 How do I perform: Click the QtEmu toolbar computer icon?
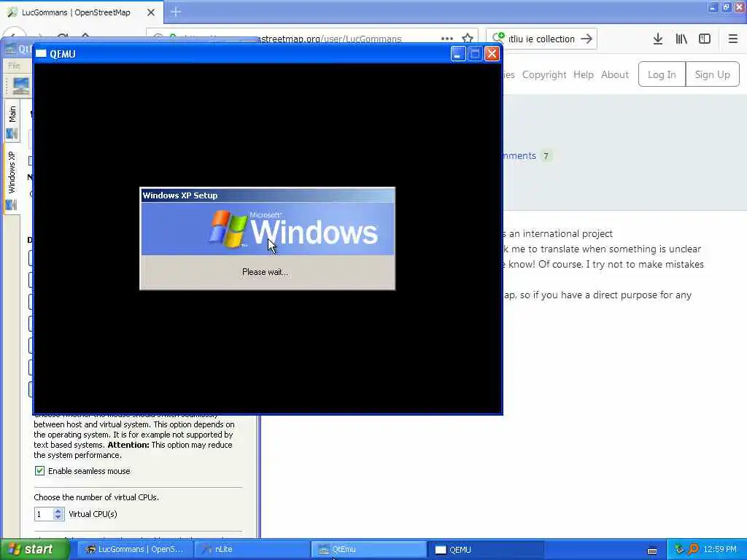pyautogui.click(x=21, y=86)
